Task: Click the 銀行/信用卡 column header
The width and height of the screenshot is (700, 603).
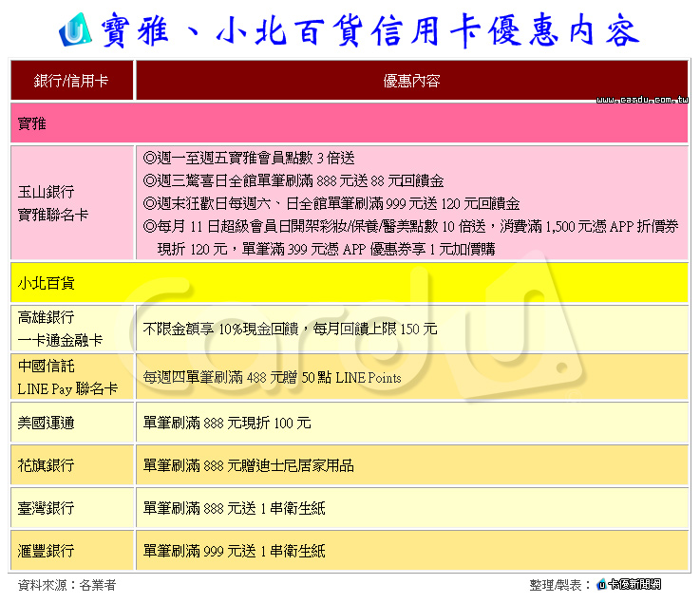Action: pos(72,81)
